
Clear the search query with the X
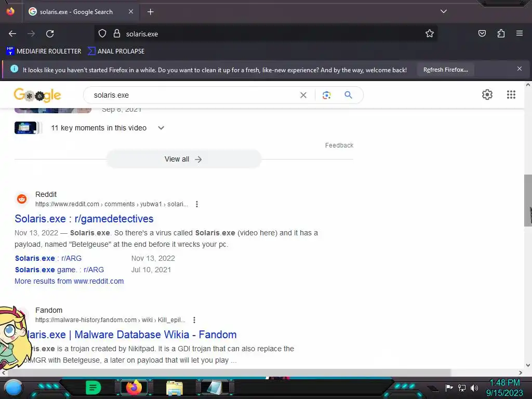303,96
